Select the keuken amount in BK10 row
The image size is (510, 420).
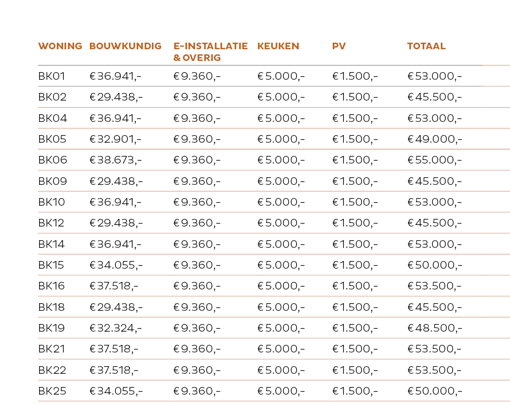click(x=281, y=202)
